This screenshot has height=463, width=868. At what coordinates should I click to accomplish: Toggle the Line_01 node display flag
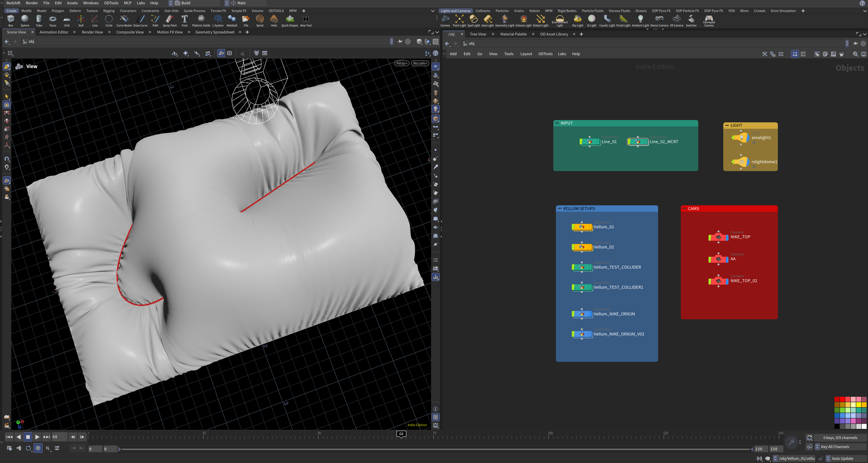pyautogui.click(x=598, y=142)
